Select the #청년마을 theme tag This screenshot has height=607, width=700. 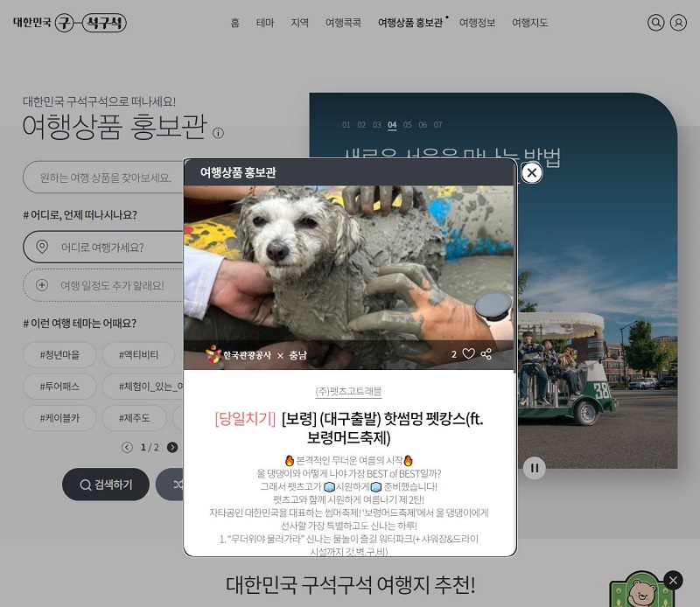pos(59,355)
